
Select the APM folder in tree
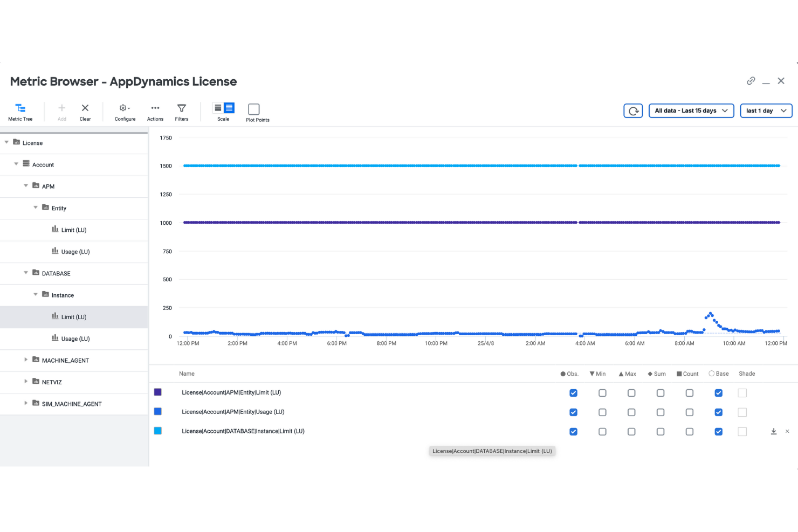point(48,186)
